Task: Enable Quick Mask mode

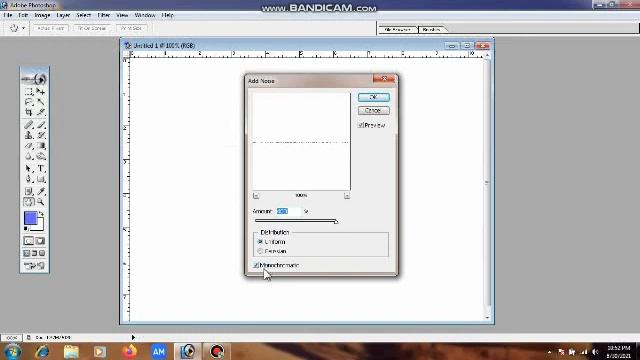Action: pos(40,241)
